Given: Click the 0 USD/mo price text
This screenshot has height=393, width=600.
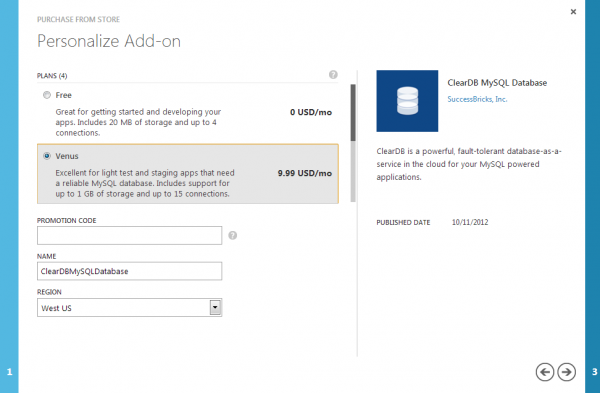Looking at the screenshot, I should pyautogui.click(x=311, y=113).
